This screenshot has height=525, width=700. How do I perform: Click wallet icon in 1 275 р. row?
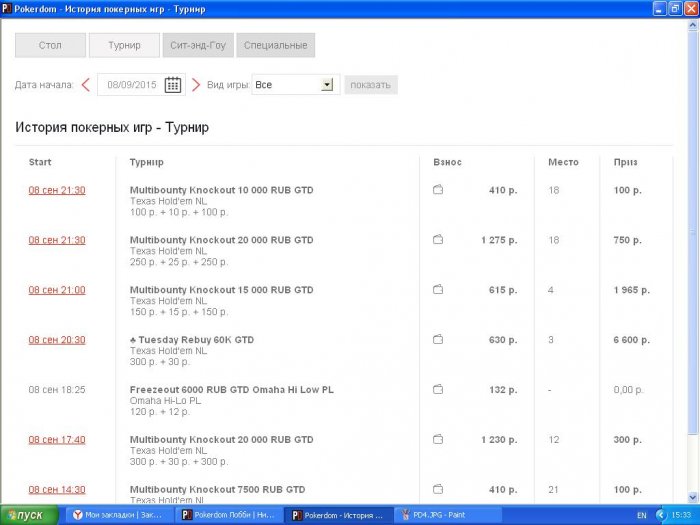click(x=438, y=240)
